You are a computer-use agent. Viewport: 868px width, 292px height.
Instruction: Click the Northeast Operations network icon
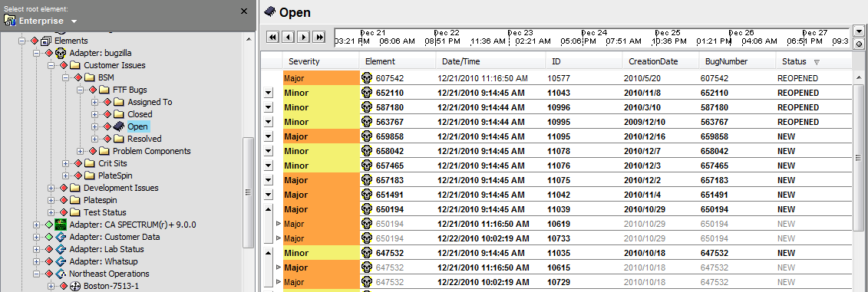[x=61, y=273]
